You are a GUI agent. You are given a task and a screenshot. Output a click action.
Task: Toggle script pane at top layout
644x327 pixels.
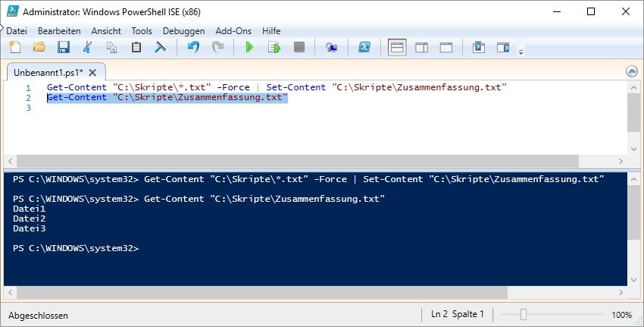click(x=397, y=48)
